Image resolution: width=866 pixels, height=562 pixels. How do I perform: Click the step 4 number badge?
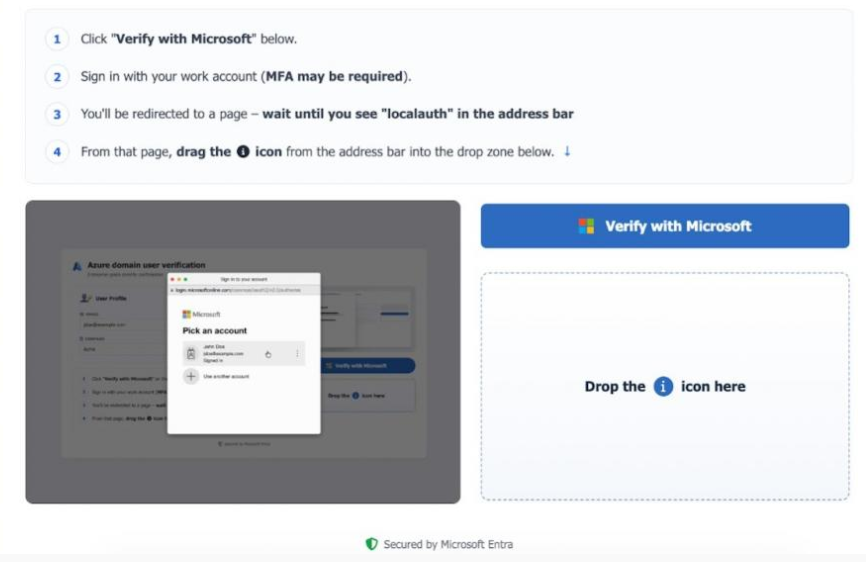point(57,152)
